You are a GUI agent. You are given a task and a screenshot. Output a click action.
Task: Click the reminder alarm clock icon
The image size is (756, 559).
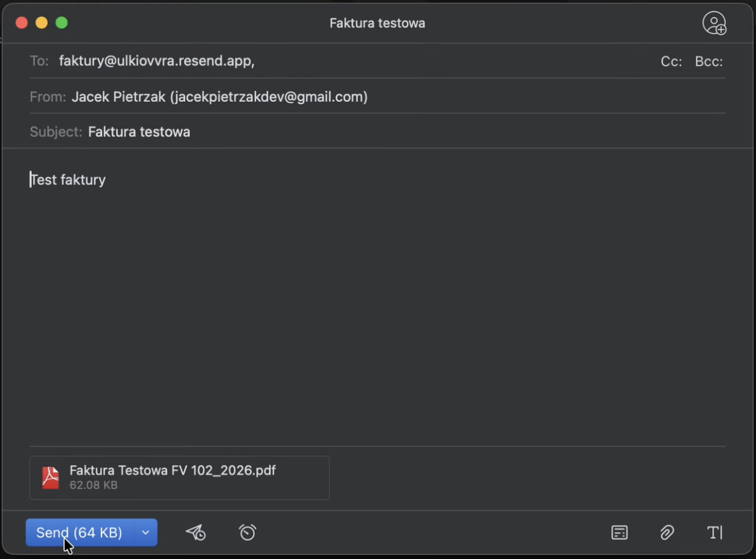click(x=247, y=533)
